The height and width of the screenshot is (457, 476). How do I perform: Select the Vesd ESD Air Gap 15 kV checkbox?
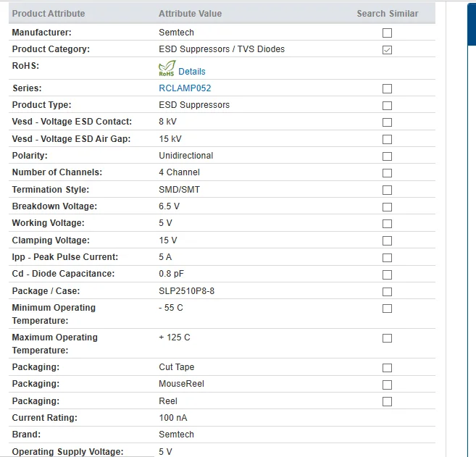click(387, 139)
